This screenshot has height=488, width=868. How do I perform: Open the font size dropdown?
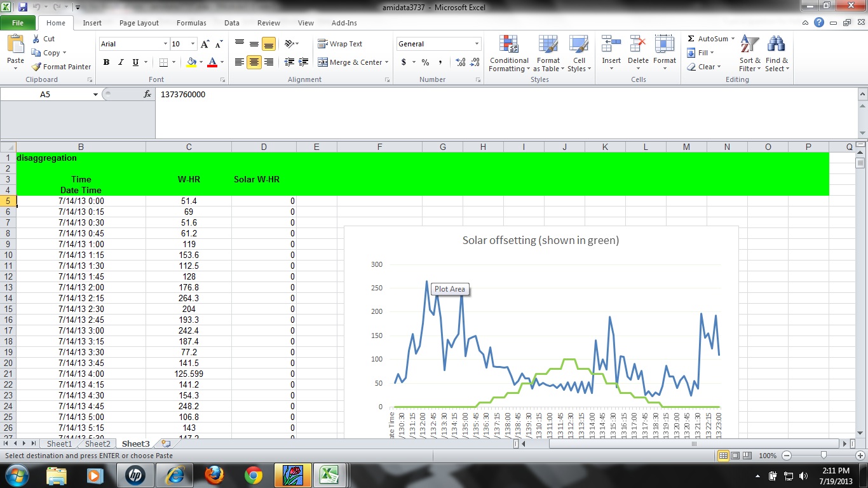click(193, 44)
